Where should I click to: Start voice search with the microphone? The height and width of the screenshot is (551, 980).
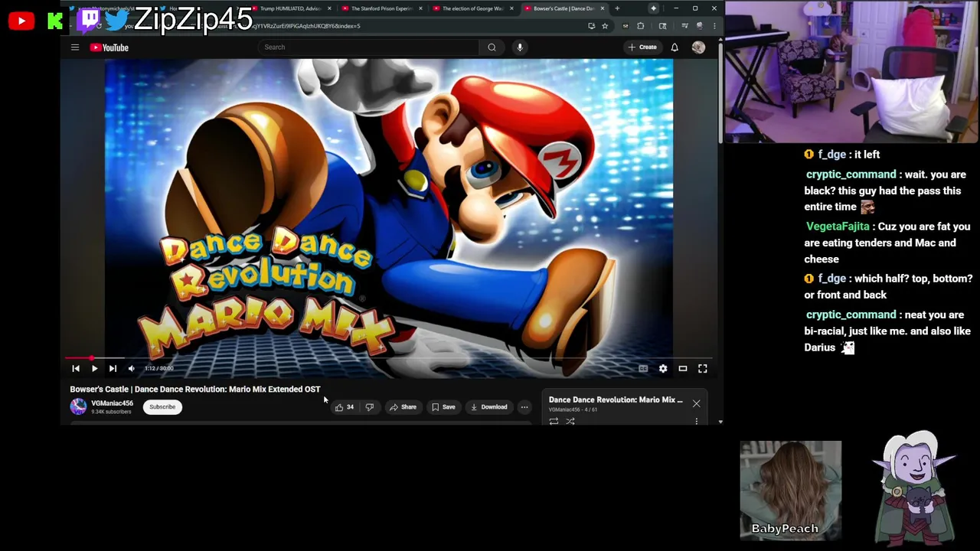[x=520, y=47]
